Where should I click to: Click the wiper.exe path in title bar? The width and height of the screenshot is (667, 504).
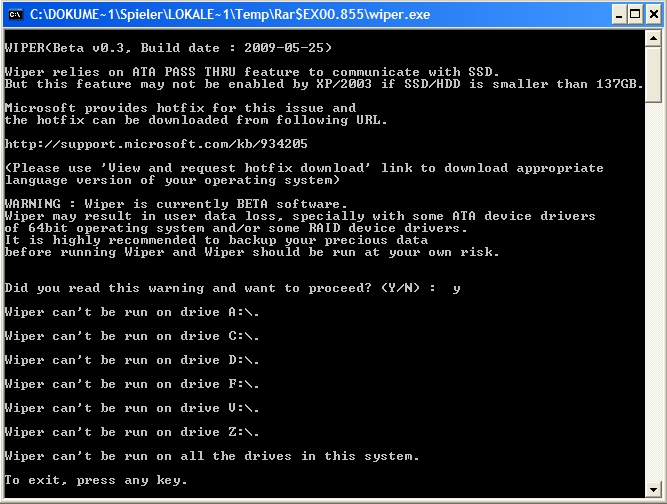(230, 14)
